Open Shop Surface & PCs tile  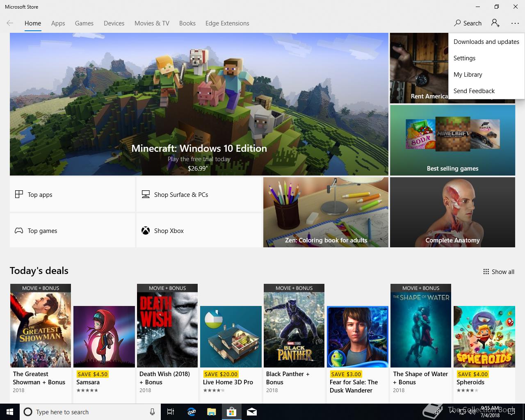[199, 194]
